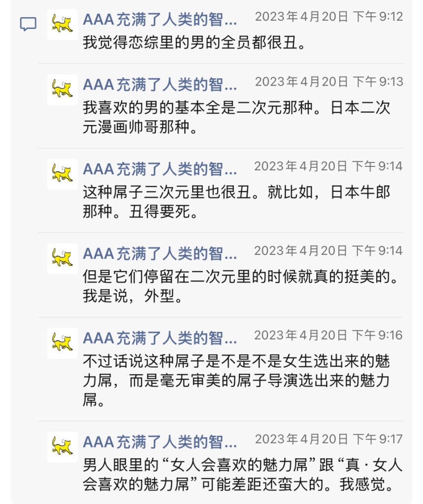423x504 pixels.
Task: Open the username on the 9:12 message
Action: (x=160, y=20)
